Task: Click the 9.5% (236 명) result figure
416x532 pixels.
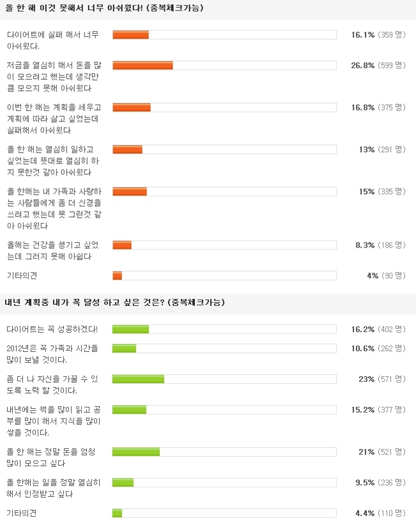Action: point(379,483)
